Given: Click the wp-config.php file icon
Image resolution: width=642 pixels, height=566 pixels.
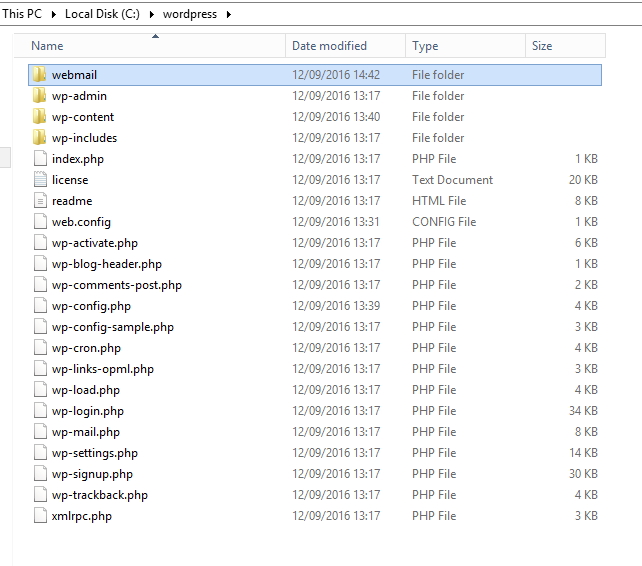Looking at the screenshot, I should click(40, 306).
